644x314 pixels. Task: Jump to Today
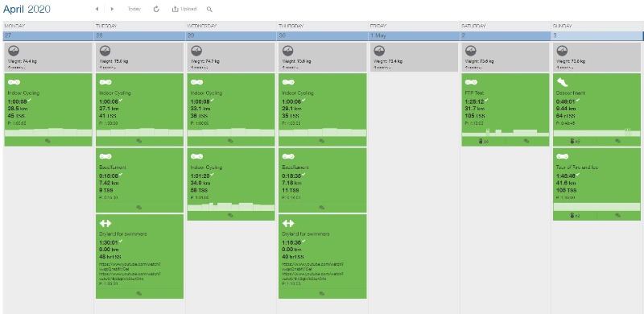[x=134, y=9]
